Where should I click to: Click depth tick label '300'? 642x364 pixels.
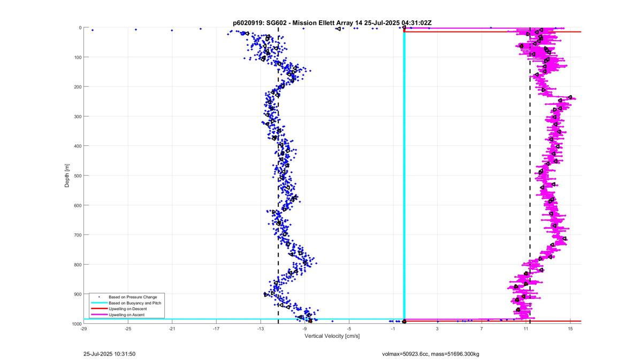pyautogui.click(x=78, y=117)
